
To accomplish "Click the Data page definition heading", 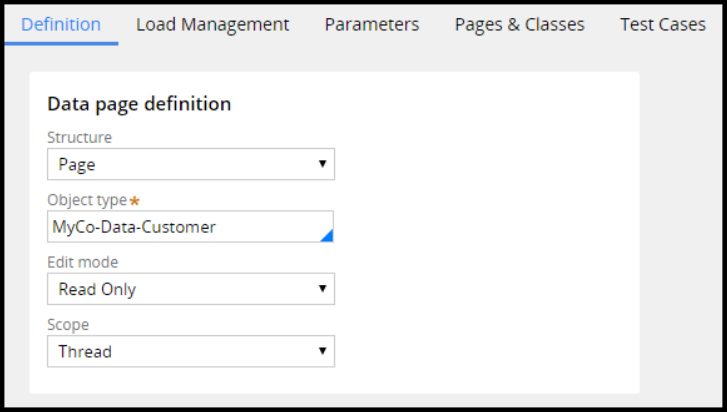I will (139, 103).
